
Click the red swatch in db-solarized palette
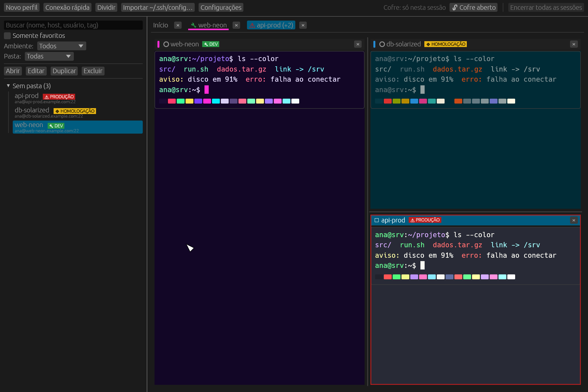click(388, 101)
